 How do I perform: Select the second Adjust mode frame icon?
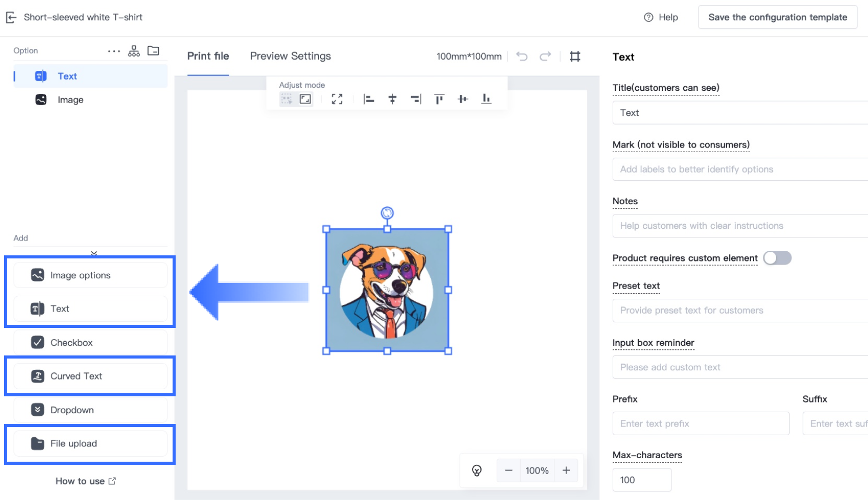[x=305, y=99]
